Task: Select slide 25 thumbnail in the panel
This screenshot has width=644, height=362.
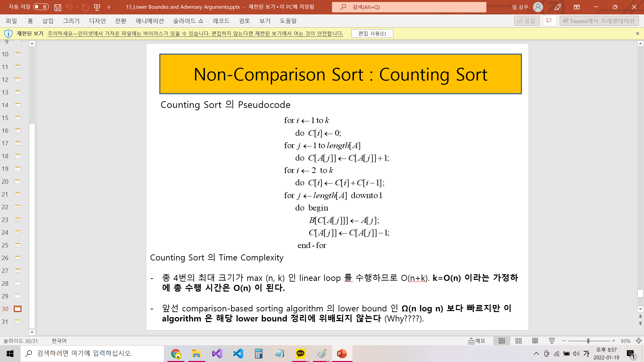Action: [17, 245]
